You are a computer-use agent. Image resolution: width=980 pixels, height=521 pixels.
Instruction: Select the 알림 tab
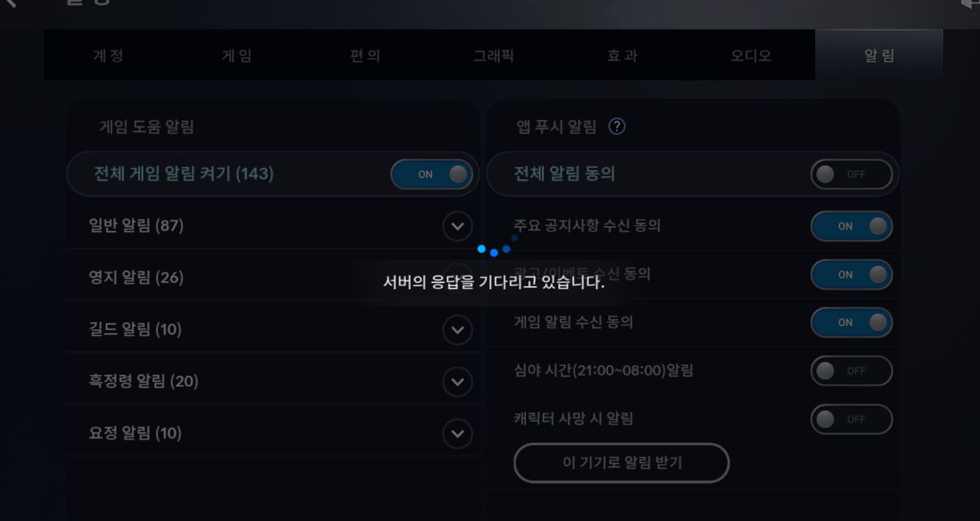coord(879,56)
